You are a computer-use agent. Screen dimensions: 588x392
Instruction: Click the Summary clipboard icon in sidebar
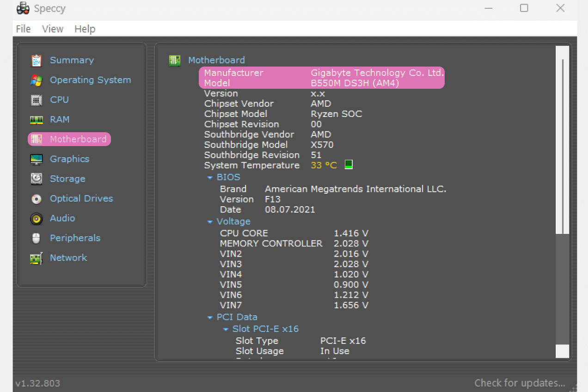(37, 61)
